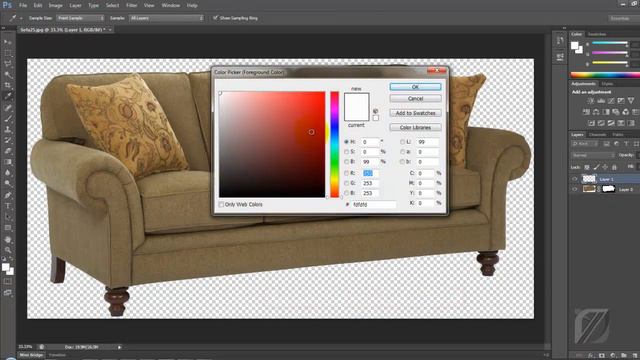Select the Eraser tool

8,151
